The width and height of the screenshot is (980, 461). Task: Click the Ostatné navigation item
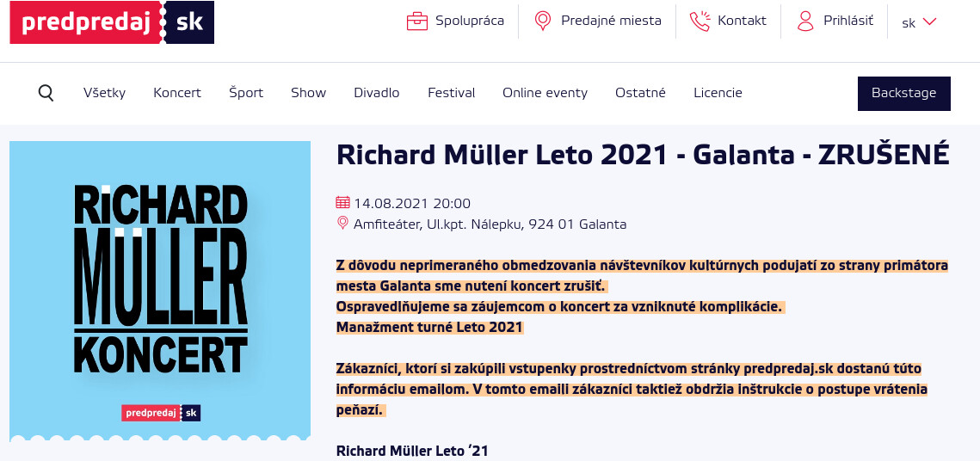click(640, 93)
